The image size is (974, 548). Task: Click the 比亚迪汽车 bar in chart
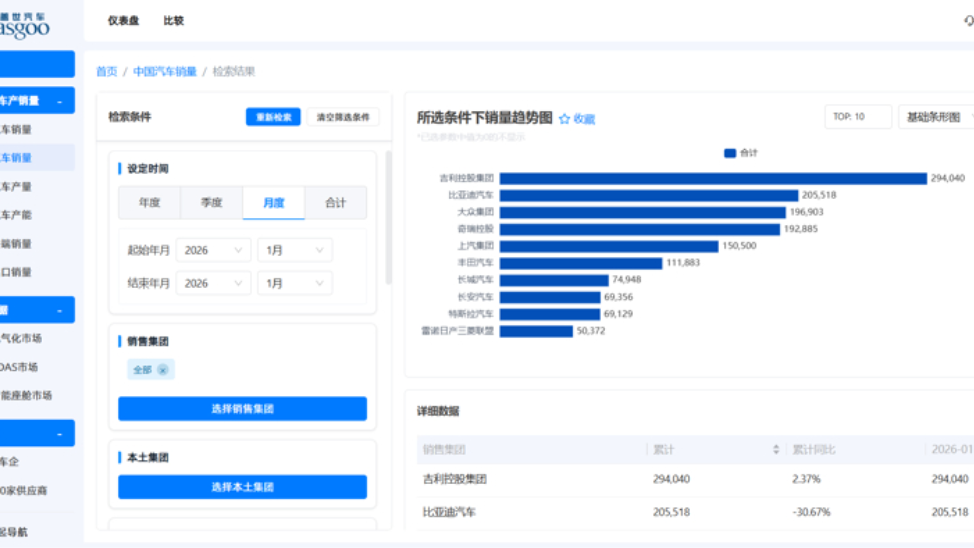649,195
